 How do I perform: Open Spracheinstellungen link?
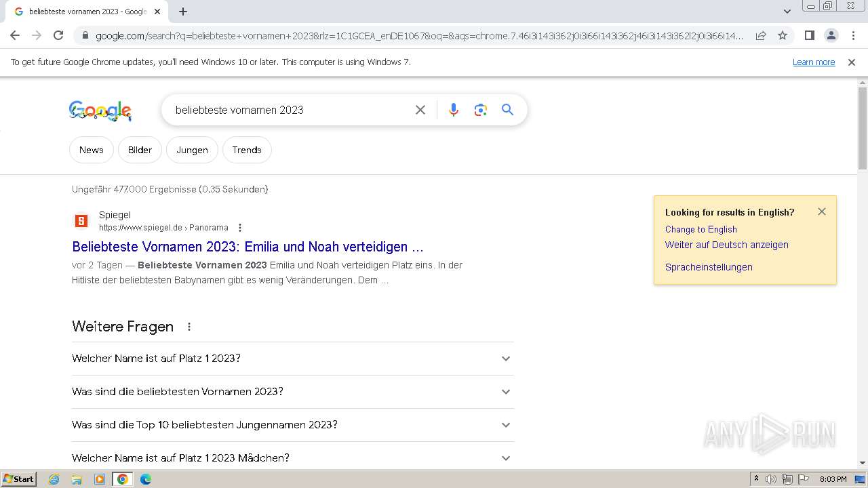pyautogui.click(x=709, y=267)
